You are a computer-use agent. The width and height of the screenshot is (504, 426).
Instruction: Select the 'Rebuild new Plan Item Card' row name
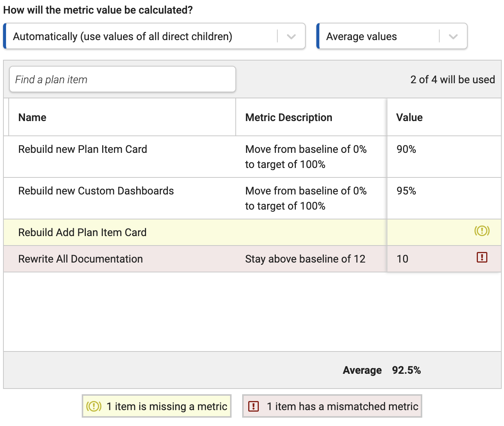click(82, 149)
